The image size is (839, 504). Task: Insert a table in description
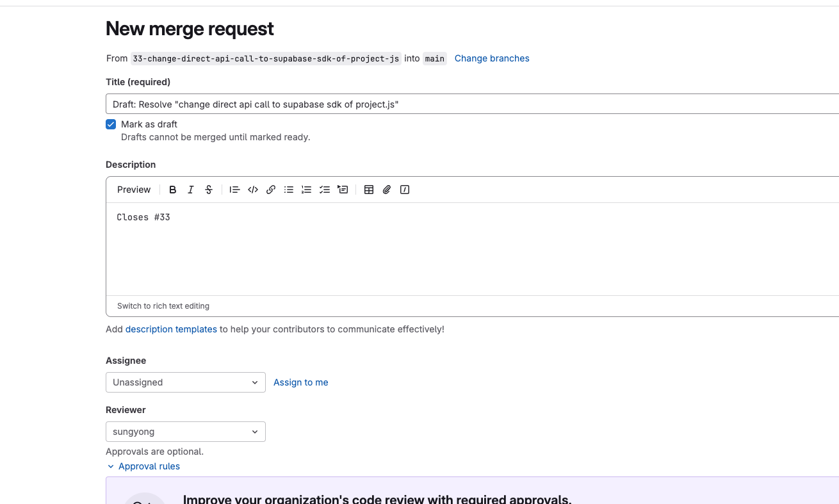tap(369, 190)
